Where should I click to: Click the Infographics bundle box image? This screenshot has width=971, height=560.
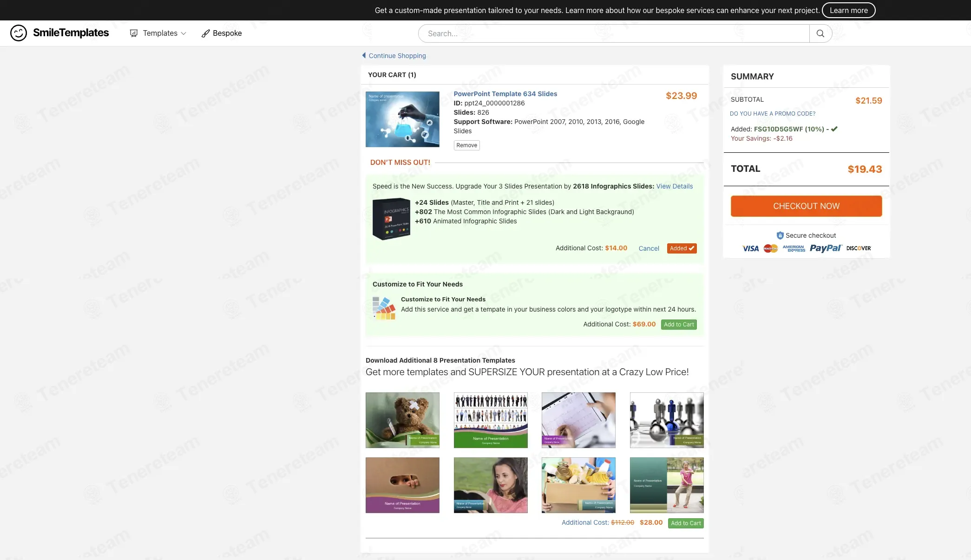click(391, 219)
